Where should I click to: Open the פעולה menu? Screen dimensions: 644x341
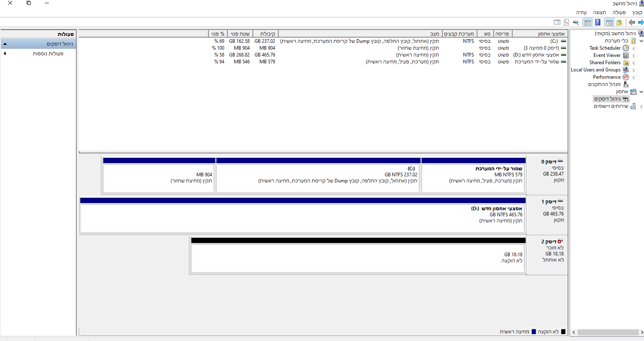point(619,13)
